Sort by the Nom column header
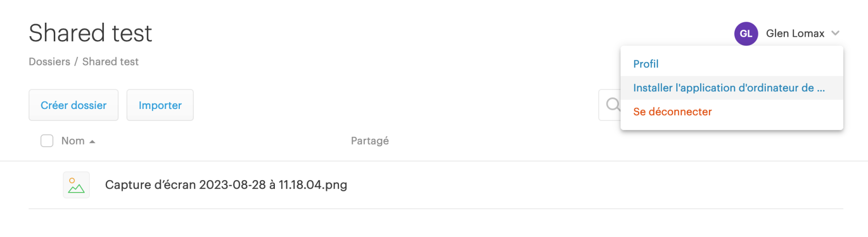 click(x=73, y=141)
